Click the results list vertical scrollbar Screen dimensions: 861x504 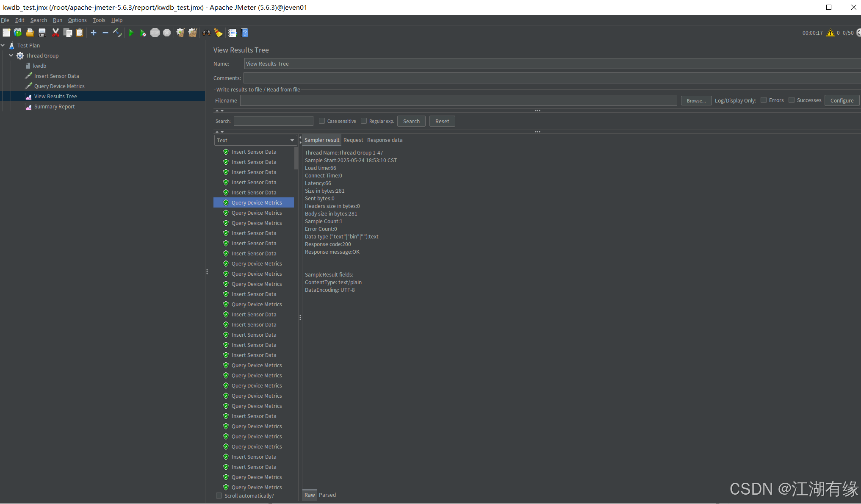pyautogui.click(x=296, y=159)
